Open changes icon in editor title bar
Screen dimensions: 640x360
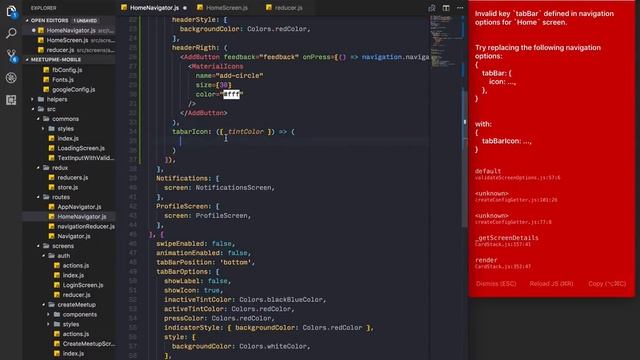pos(431,8)
